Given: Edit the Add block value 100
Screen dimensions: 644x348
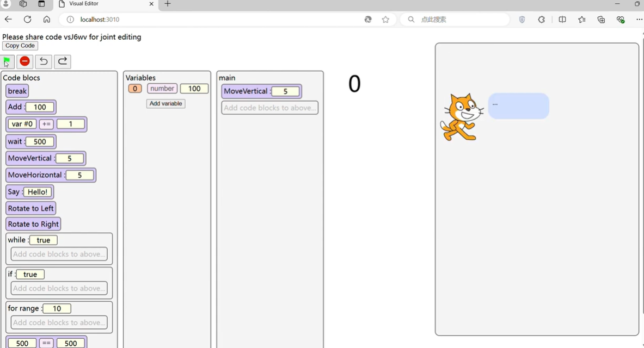Looking at the screenshot, I should click(x=40, y=107).
